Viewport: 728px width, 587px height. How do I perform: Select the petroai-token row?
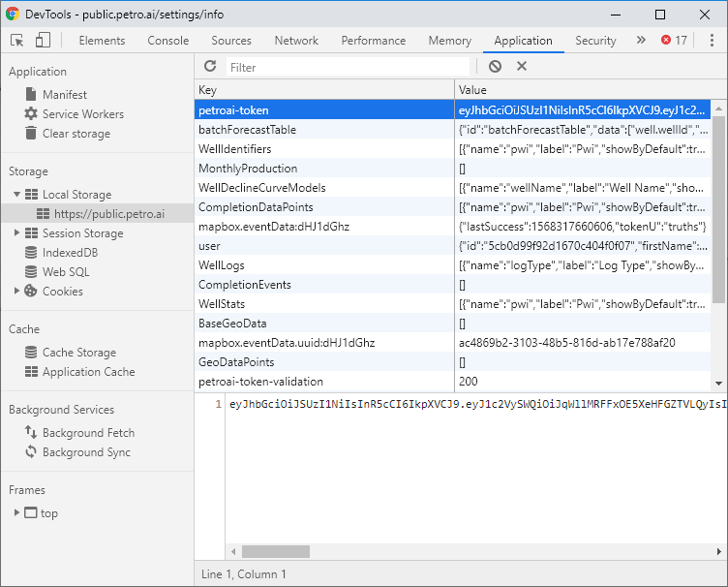[453, 110]
